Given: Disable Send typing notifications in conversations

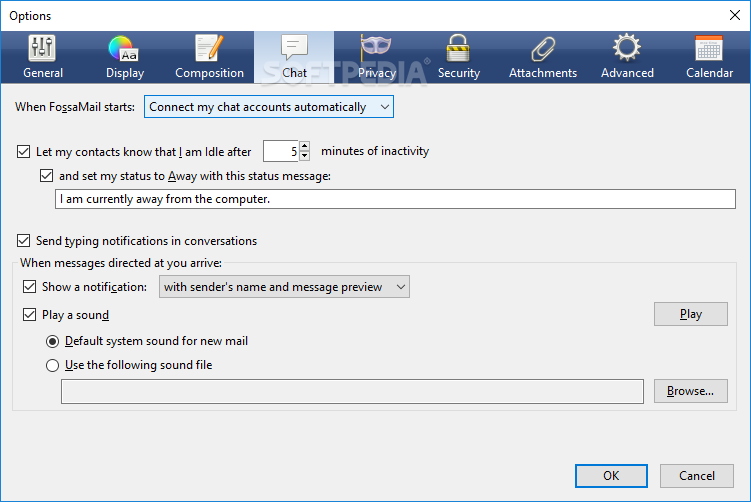Looking at the screenshot, I should click(23, 240).
